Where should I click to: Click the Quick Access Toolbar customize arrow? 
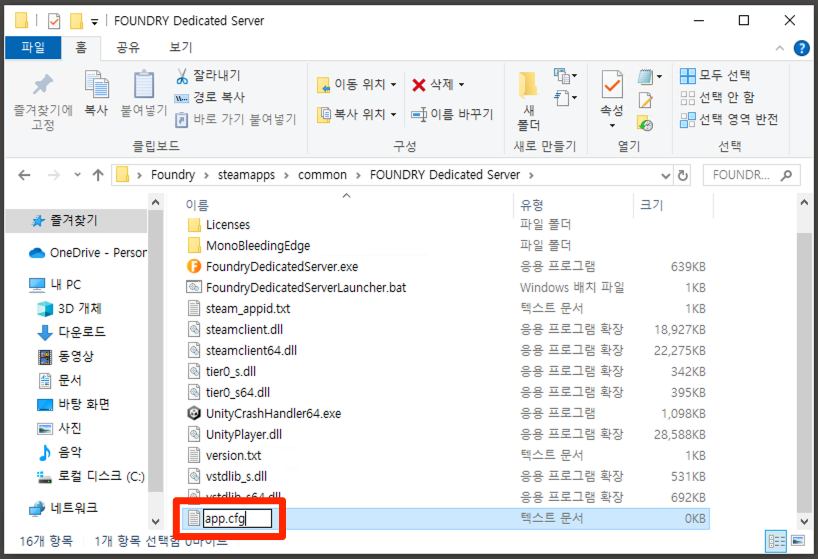click(94, 22)
